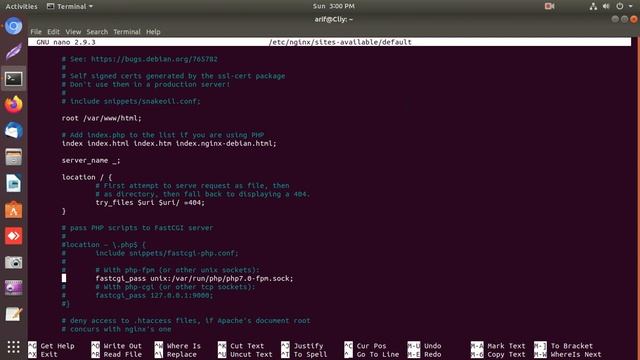
Task: Click the 'Mark Text' shortcut label
Action: (x=506, y=346)
